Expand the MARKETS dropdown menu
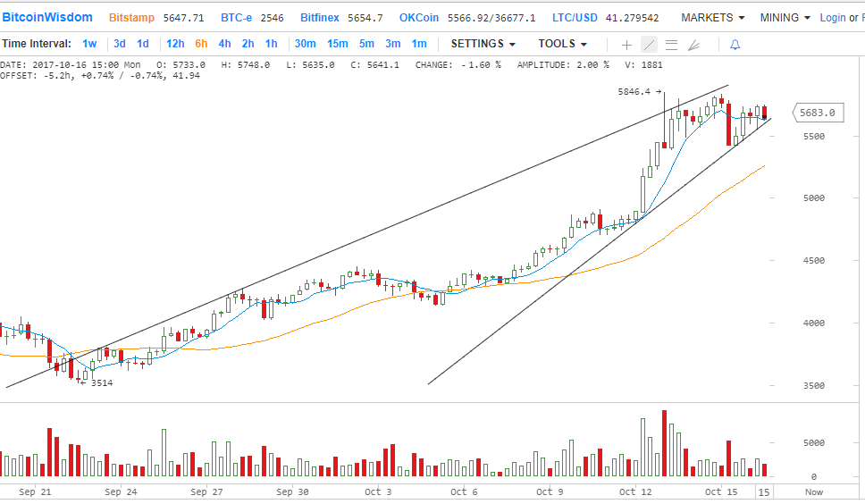The image size is (865, 504). (x=712, y=18)
